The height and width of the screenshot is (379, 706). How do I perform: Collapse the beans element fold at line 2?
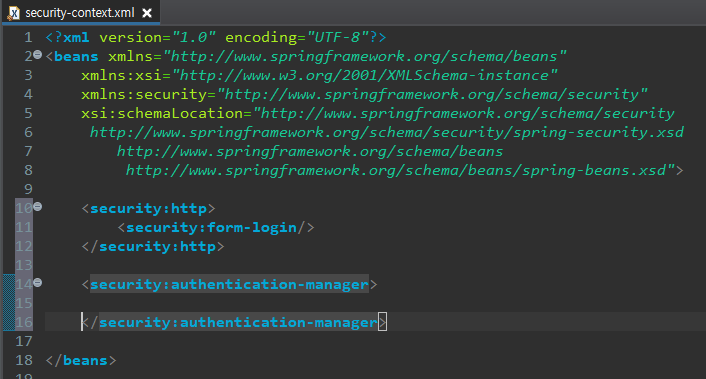click(38, 55)
